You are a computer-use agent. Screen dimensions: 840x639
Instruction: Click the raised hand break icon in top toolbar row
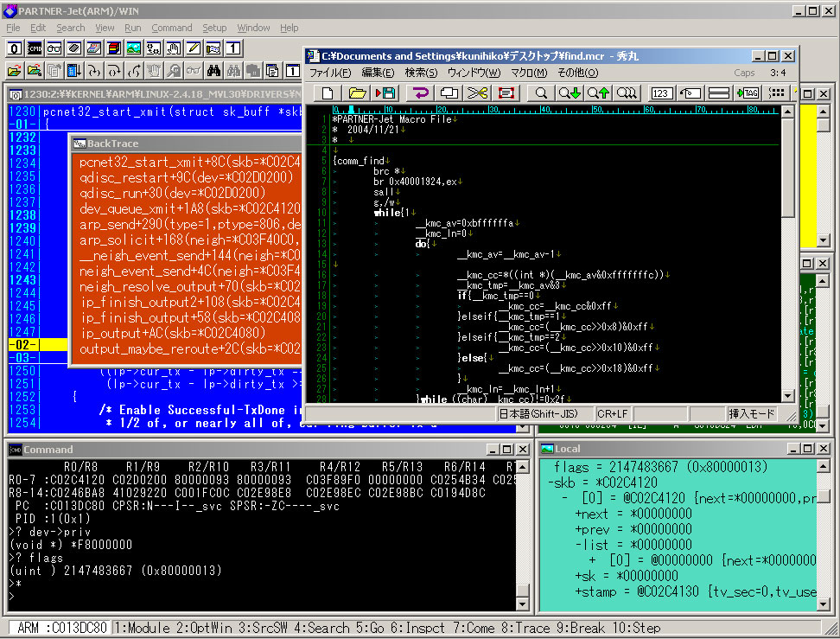173,48
